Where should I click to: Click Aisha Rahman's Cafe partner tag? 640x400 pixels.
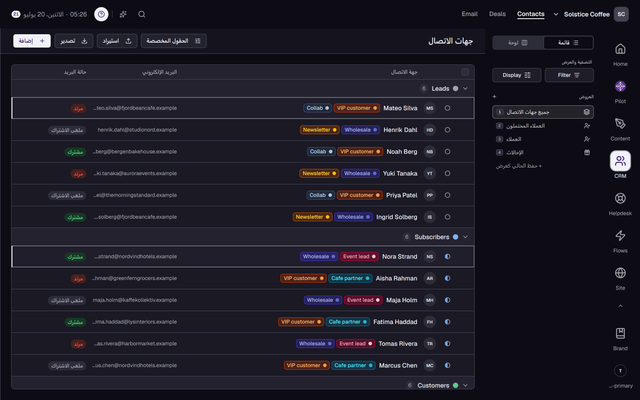[350, 278]
